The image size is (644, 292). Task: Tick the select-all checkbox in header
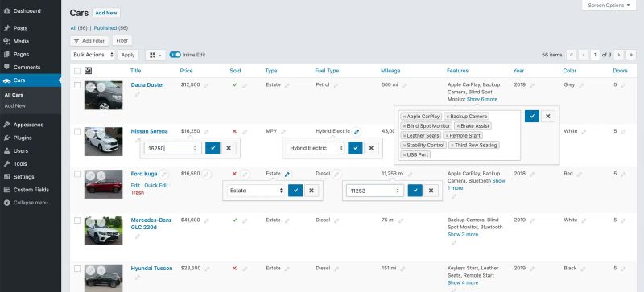77,71
